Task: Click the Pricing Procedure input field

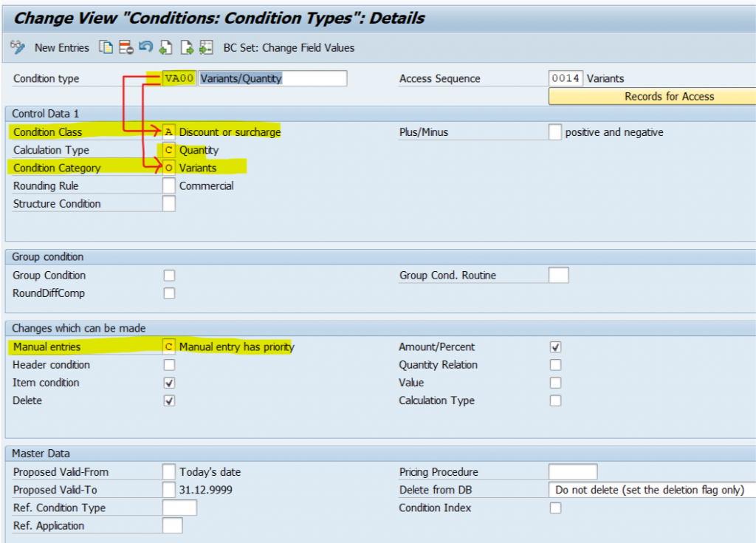Action: tap(572, 472)
